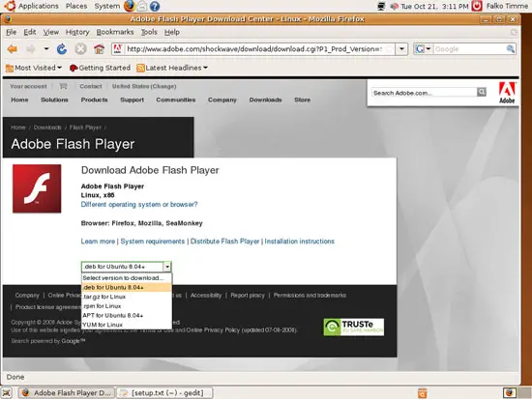Follow the Installation instructions link
Viewport: 532px width, 399px height.
[x=299, y=242]
